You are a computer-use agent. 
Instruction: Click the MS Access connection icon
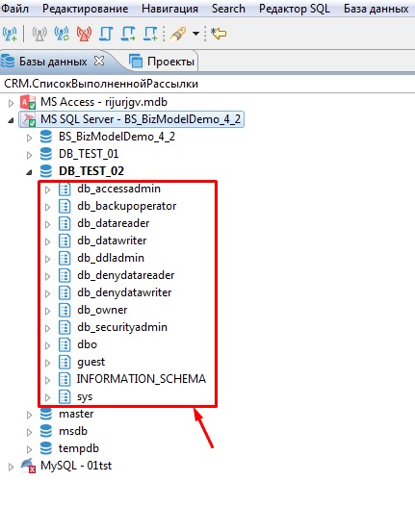(x=28, y=102)
